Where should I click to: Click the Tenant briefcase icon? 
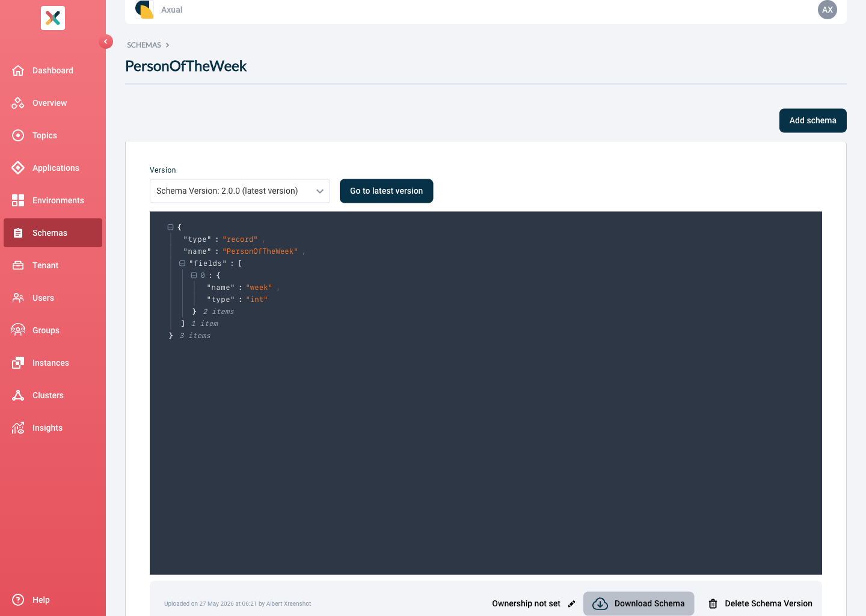(18, 265)
